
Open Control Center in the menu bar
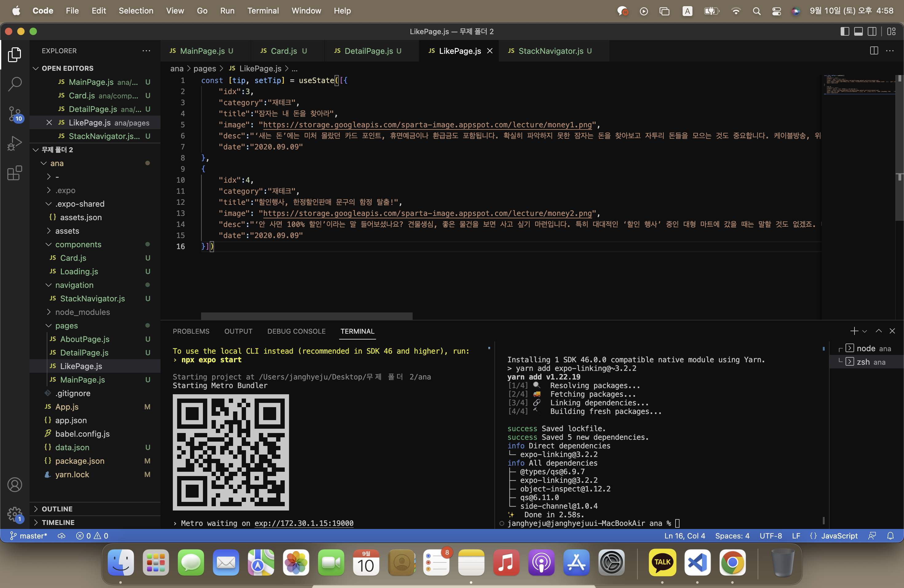(776, 11)
